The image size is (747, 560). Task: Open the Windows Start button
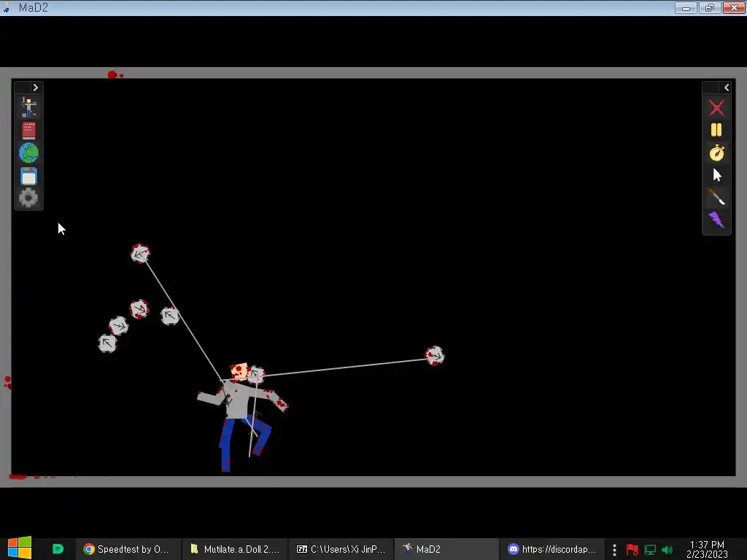tap(20, 548)
